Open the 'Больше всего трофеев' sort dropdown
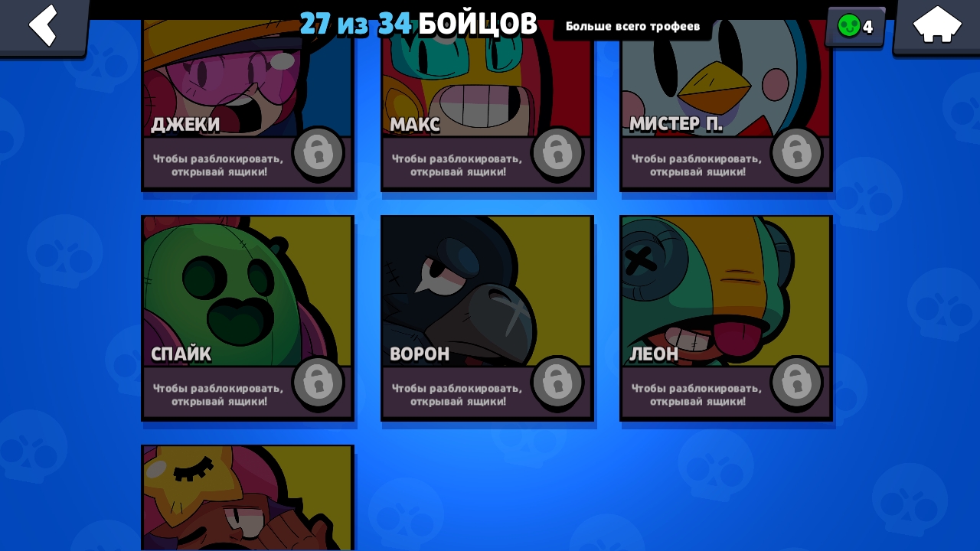 632,26
